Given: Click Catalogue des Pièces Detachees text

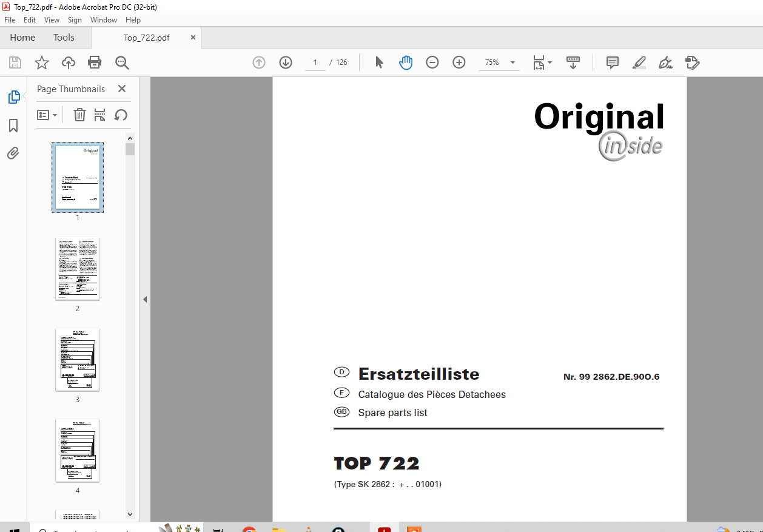Looking at the screenshot, I should point(432,394).
